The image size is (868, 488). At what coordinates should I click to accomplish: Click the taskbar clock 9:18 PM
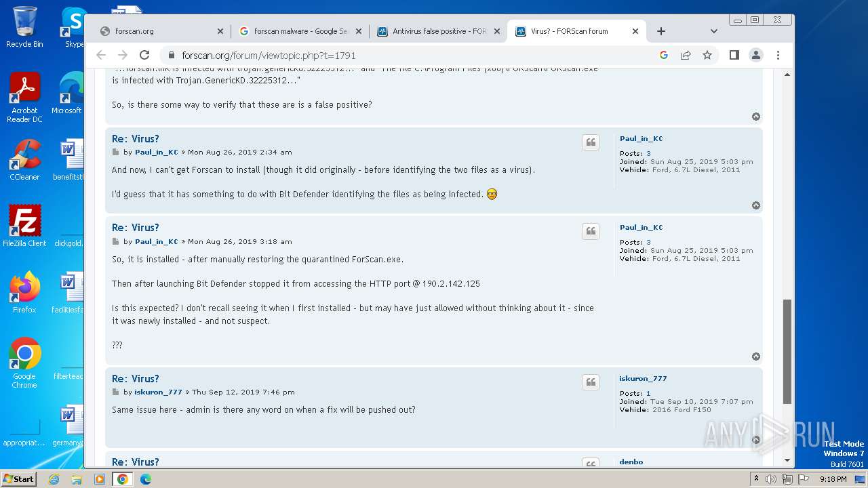click(x=833, y=479)
